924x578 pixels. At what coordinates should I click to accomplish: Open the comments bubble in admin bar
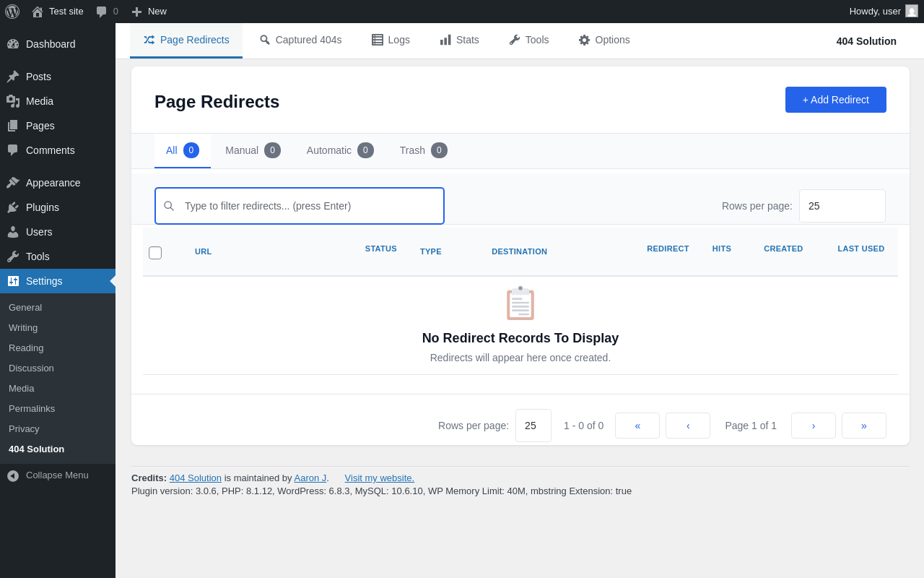coord(107,12)
